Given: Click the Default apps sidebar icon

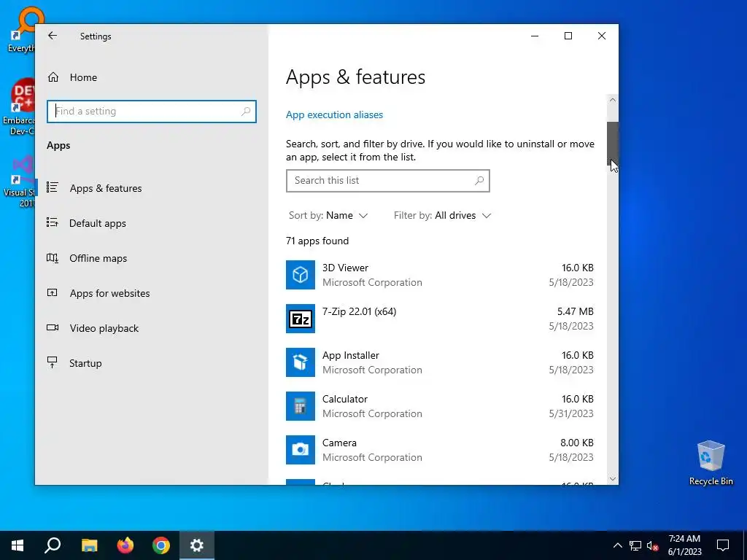Looking at the screenshot, I should (x=53, y=223).
